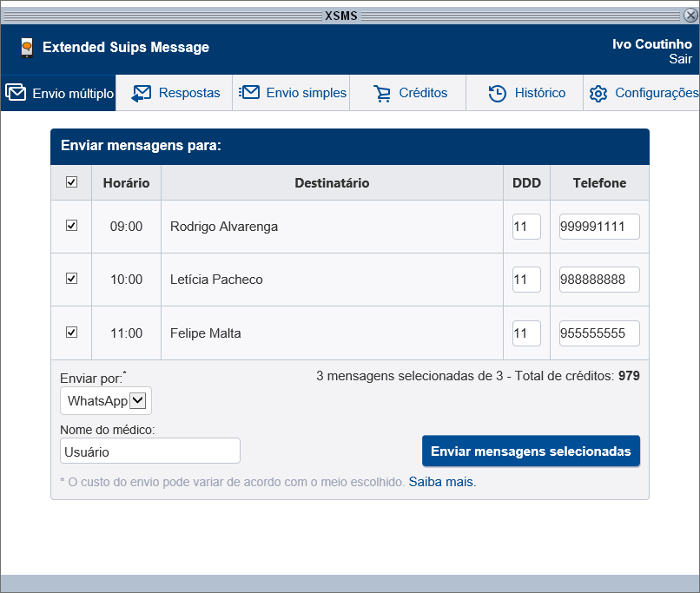Switch to the Configurações tab

pyautogui.click(x=643, y=93)
